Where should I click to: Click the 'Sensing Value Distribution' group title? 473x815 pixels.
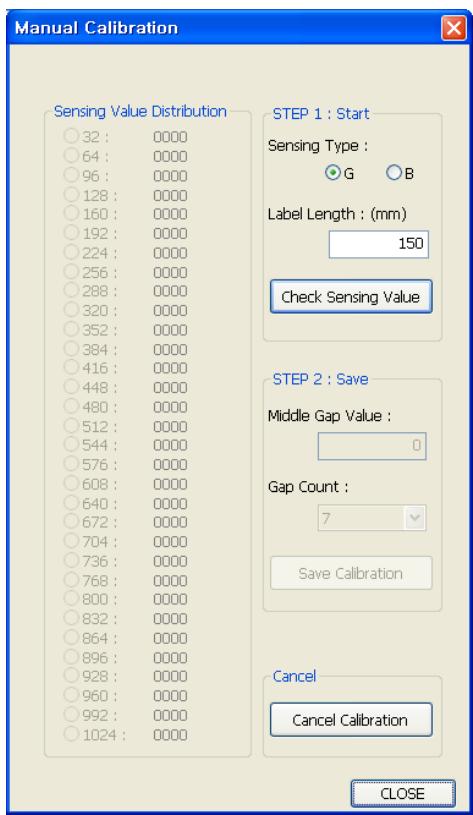[140, 111]
